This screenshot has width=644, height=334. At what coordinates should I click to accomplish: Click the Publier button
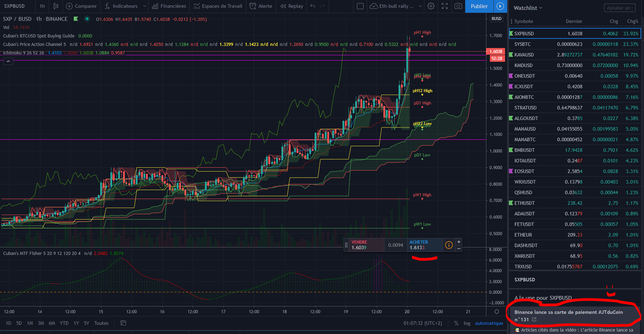click(479, 6)
